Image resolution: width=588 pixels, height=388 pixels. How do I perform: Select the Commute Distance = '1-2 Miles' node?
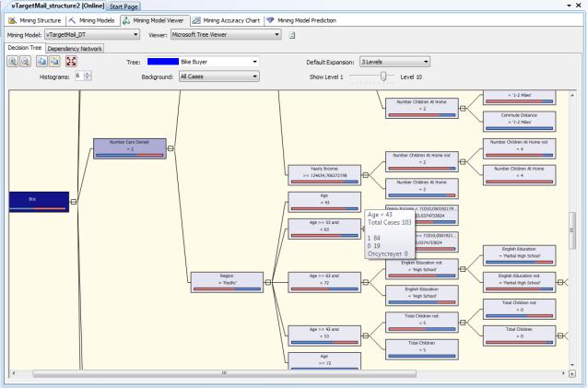tap(520, 122)
